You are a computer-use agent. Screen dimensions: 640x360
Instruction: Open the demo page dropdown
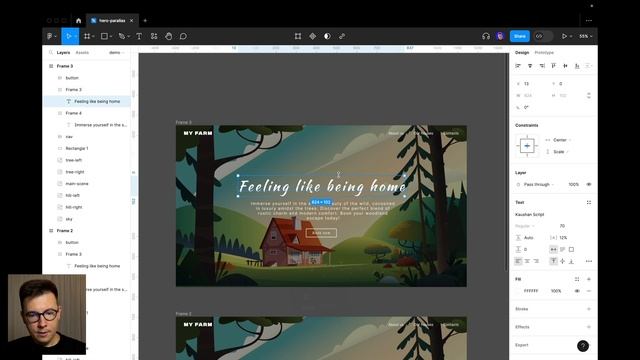116,53
